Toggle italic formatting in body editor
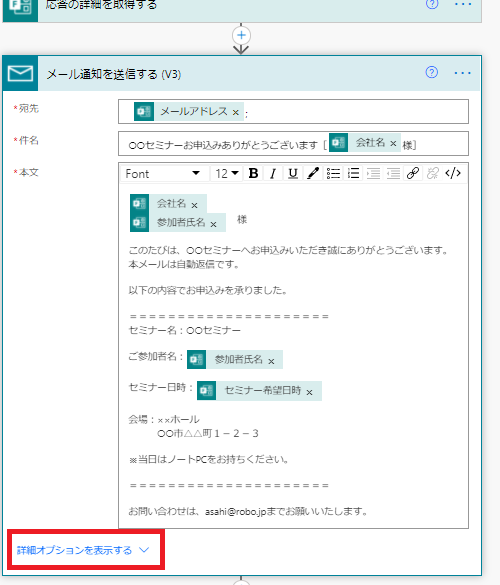The width and height of the screenshot is (500, 585). [273, 173]
